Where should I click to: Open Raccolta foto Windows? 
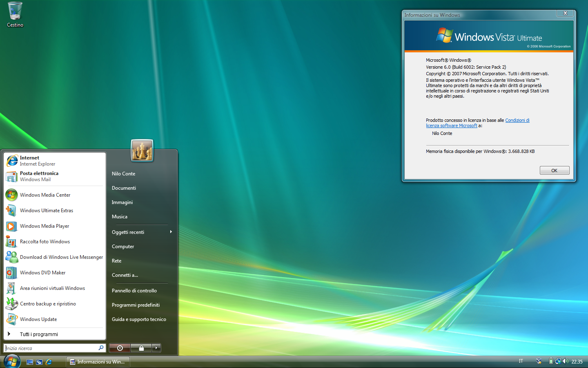pyautogui.click(x=55, y=242)
